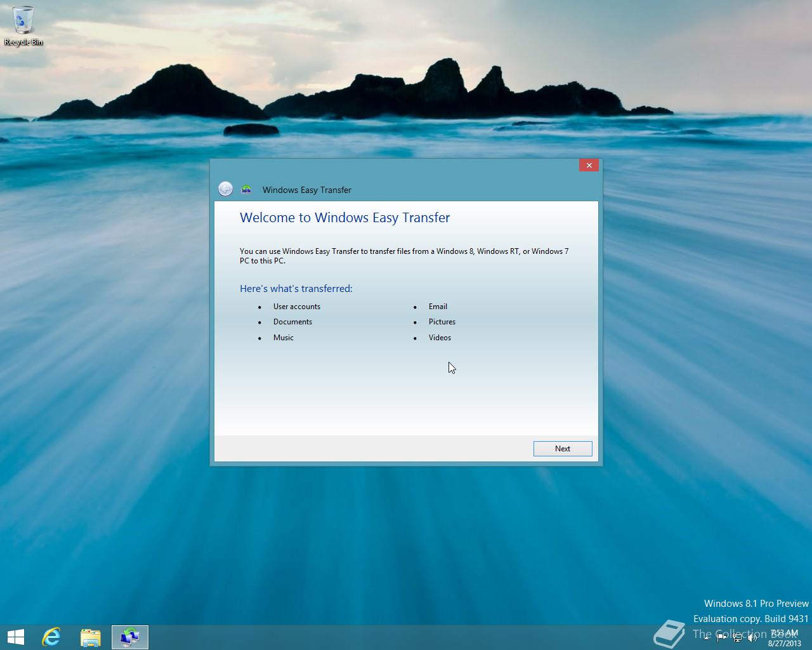Open the Recycle Bin desktop icon

pyautogui.click(x=23, y=25)
